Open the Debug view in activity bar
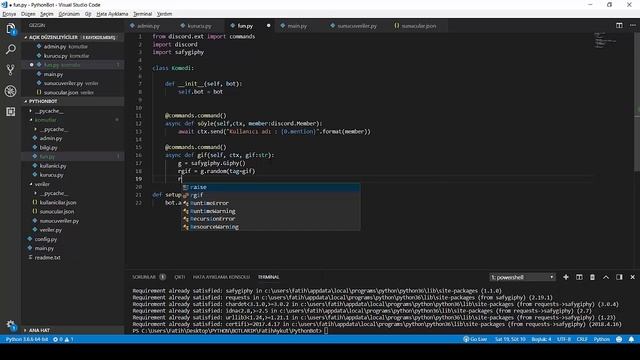 tap(11, 91)
